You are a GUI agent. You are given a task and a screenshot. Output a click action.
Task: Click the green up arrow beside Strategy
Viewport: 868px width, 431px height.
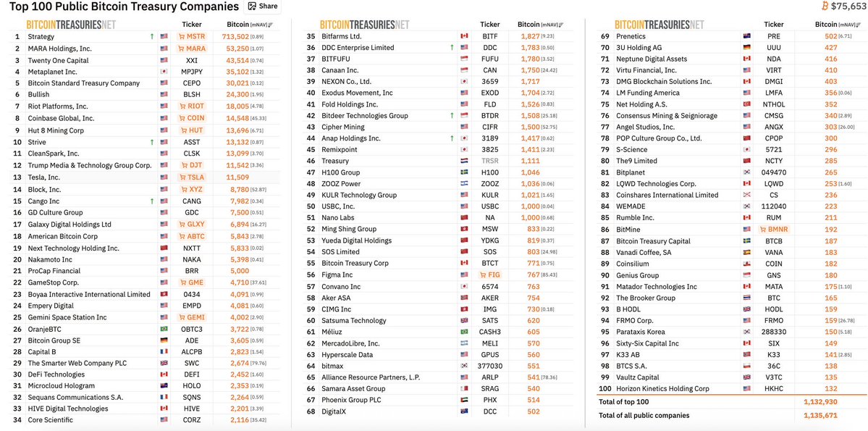[x=152, y=36]
